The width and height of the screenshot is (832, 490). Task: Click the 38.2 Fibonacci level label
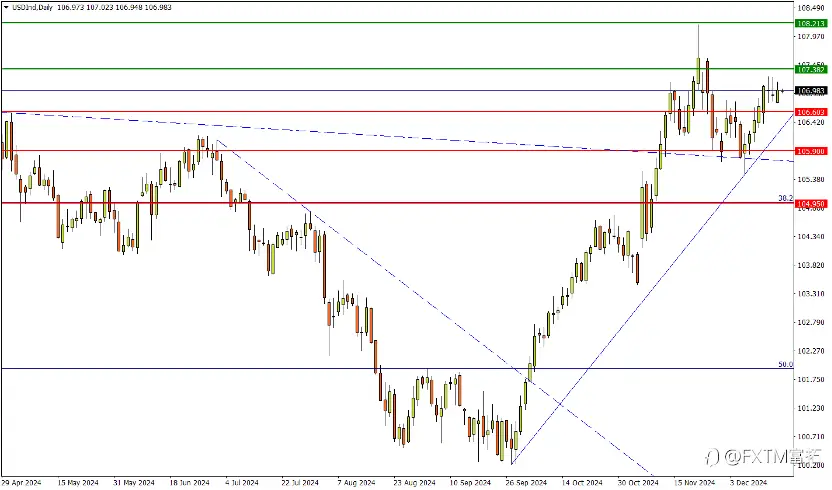785,198
